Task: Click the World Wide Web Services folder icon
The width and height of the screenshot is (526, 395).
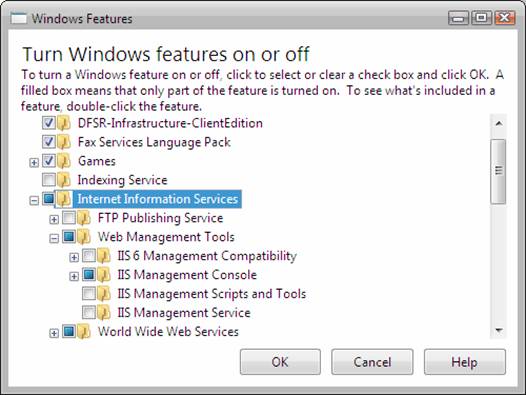Action: pos(84,332)
